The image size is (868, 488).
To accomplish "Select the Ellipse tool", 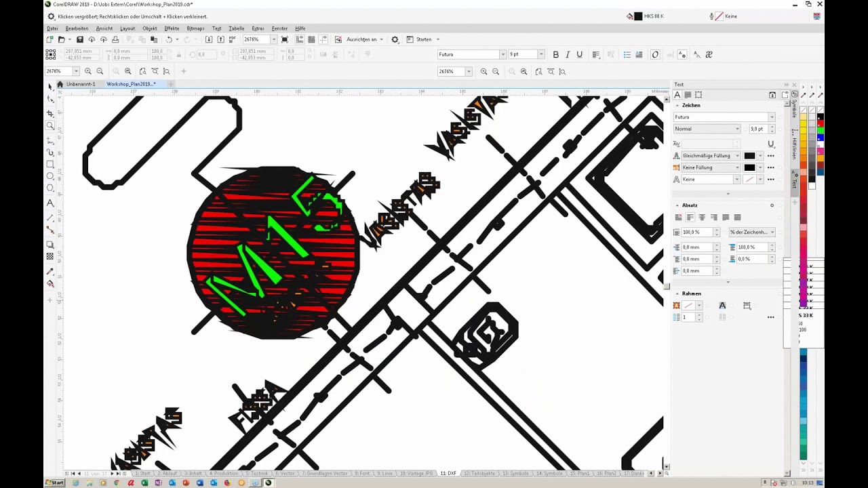I will [x=50, y=176].
